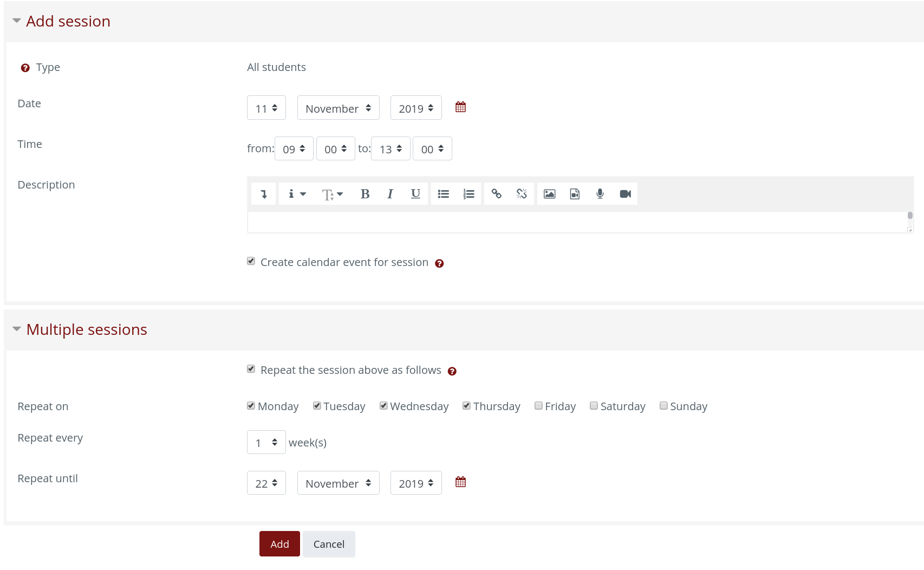This screenshot has width=924, height=570.
Task: Insert an image using the image icon
Action: pyautogui.click(x=549, y=194)
